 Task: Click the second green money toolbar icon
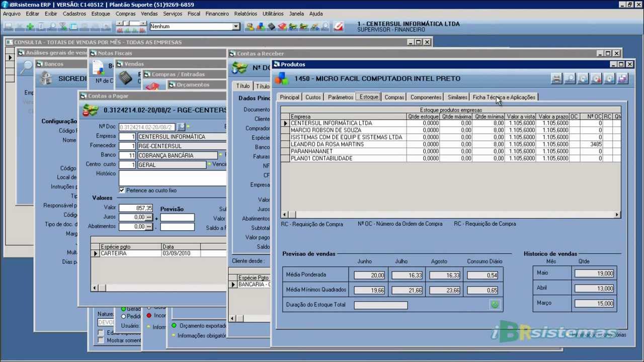click(x=304, y=26)
